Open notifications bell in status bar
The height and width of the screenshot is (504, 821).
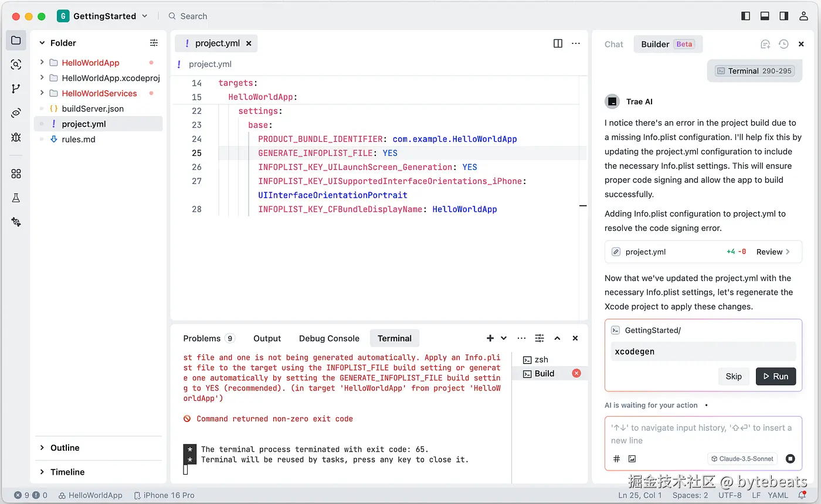click(x=802, y=495)
